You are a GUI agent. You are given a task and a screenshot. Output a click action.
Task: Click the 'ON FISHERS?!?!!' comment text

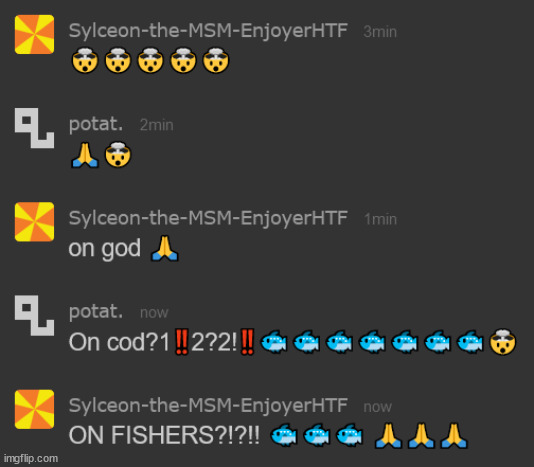[164, 435]
